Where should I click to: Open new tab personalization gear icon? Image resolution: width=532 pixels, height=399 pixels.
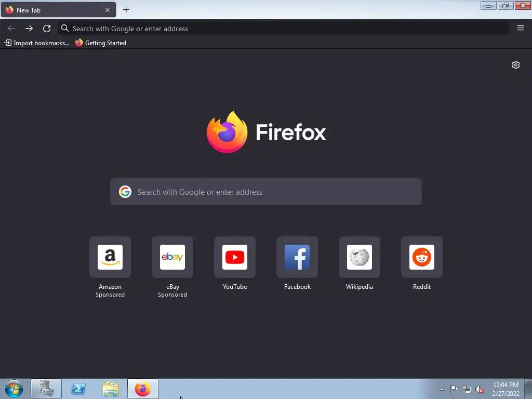[x=516, y=65]
